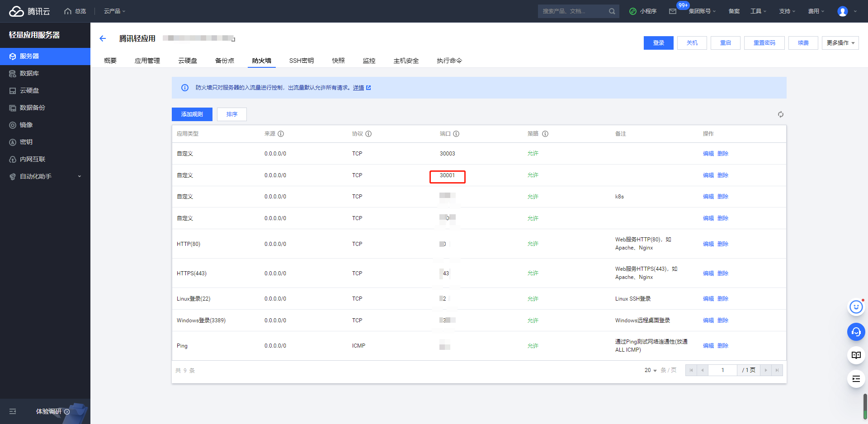
Task: Edit the Linux登录(22) rule
Action: click(708, 299)
